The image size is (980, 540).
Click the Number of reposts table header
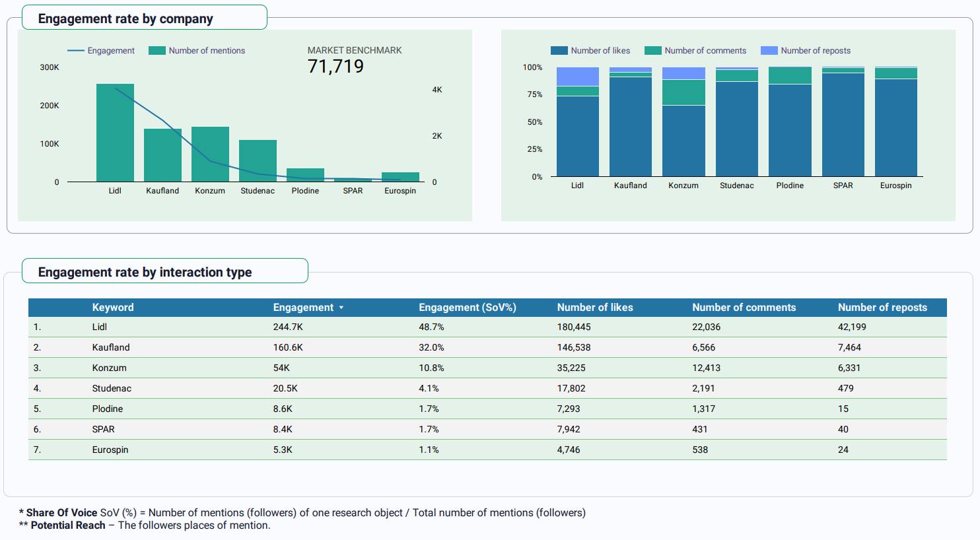coord(882,308)
